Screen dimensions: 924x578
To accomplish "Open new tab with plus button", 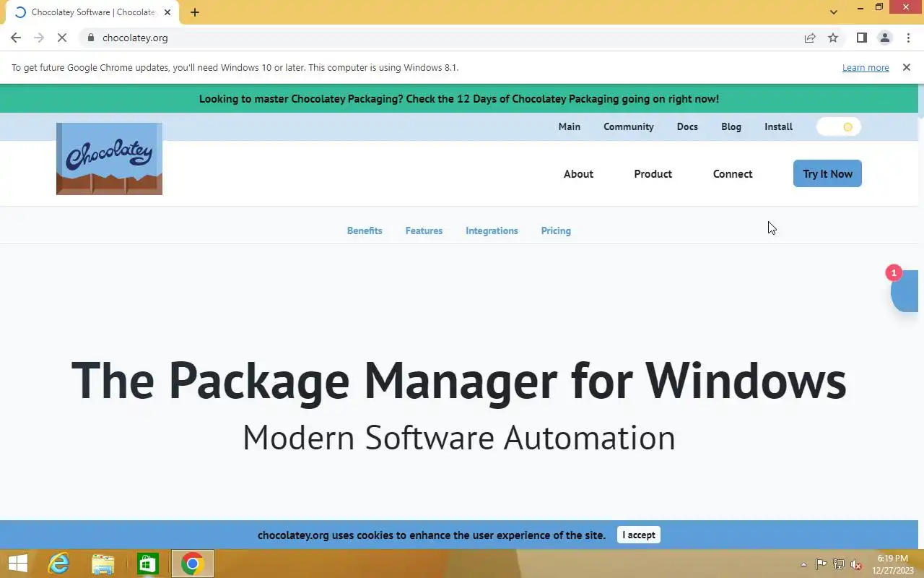I will click(x=194, y=12).
